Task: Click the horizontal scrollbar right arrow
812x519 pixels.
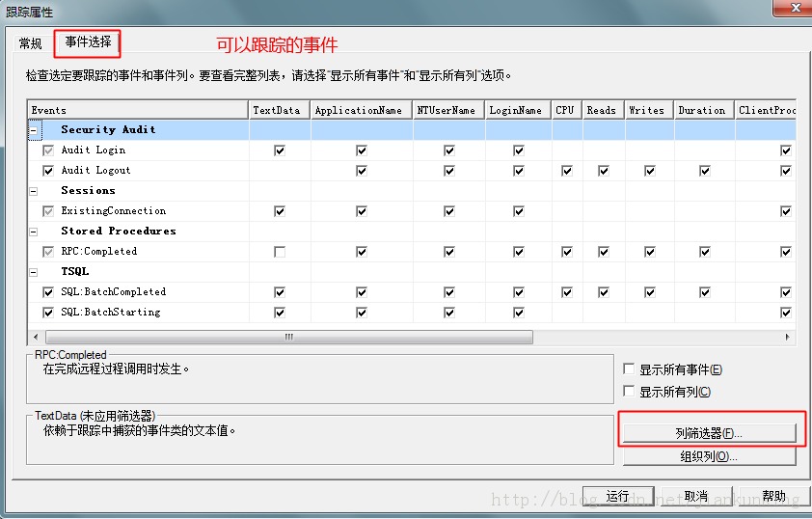Action: pyautogui.click(x=788, y=338)
